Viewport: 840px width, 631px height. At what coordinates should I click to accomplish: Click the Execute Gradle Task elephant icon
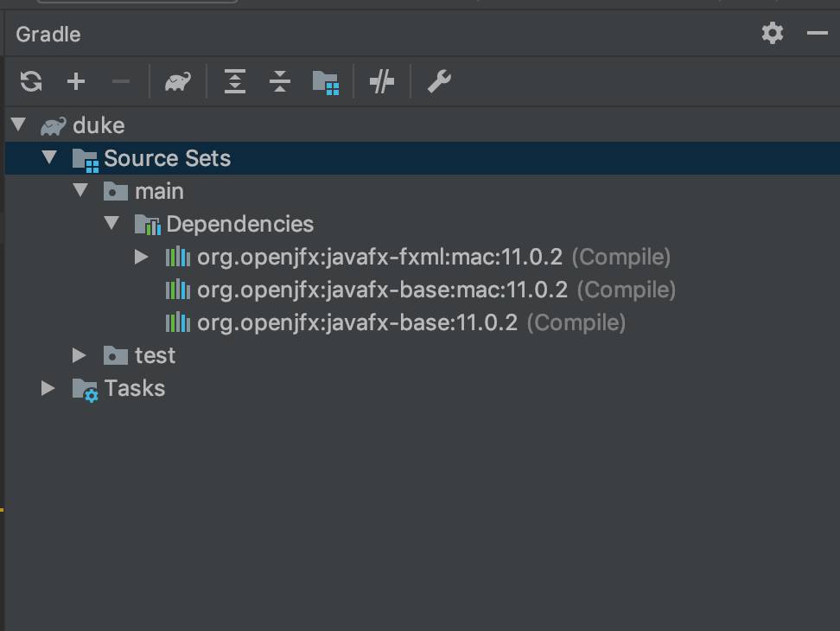coord(178,82)
